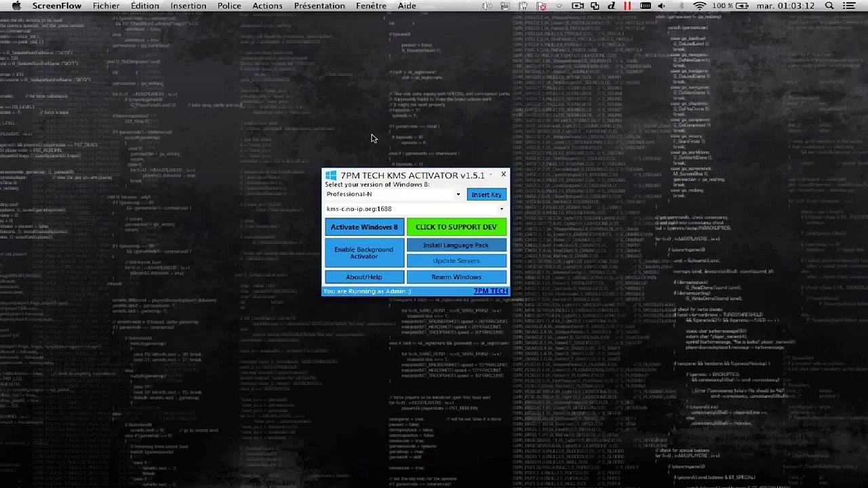Click the Activate Windows 8 button
Viewport: 868px width, 488px height.
pos(364,227)
